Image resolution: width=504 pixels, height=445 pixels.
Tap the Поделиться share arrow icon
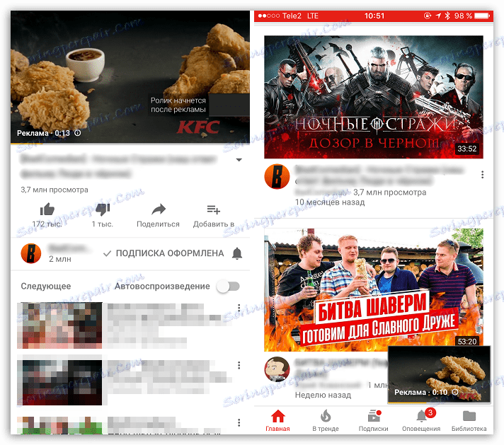pyautogui.click(x=158, y=210)
